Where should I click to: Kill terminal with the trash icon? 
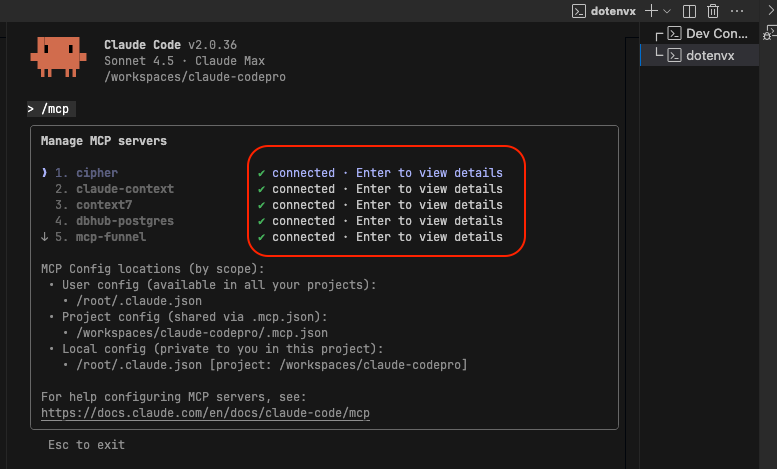coord(713,11)
